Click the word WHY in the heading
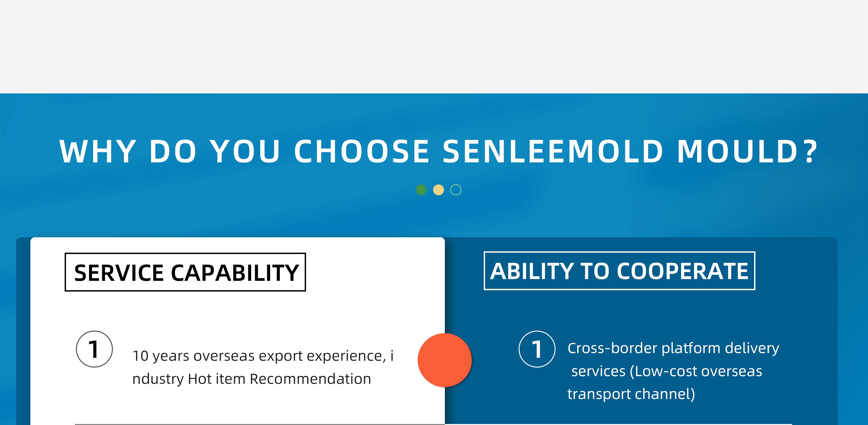868x425 pixels. click(x=98, y=152)
